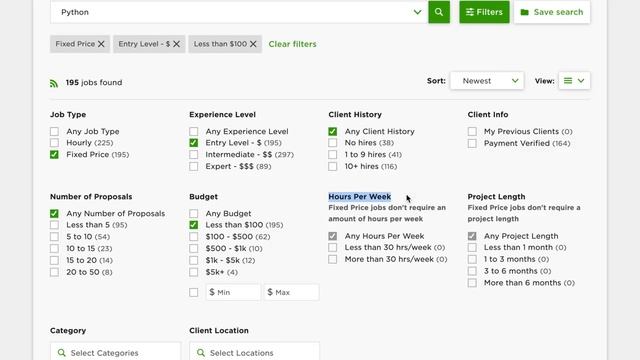Uncheck Any Client History checkbox
Viewport: 640px width, 360px height.
[x=333, y=131]
